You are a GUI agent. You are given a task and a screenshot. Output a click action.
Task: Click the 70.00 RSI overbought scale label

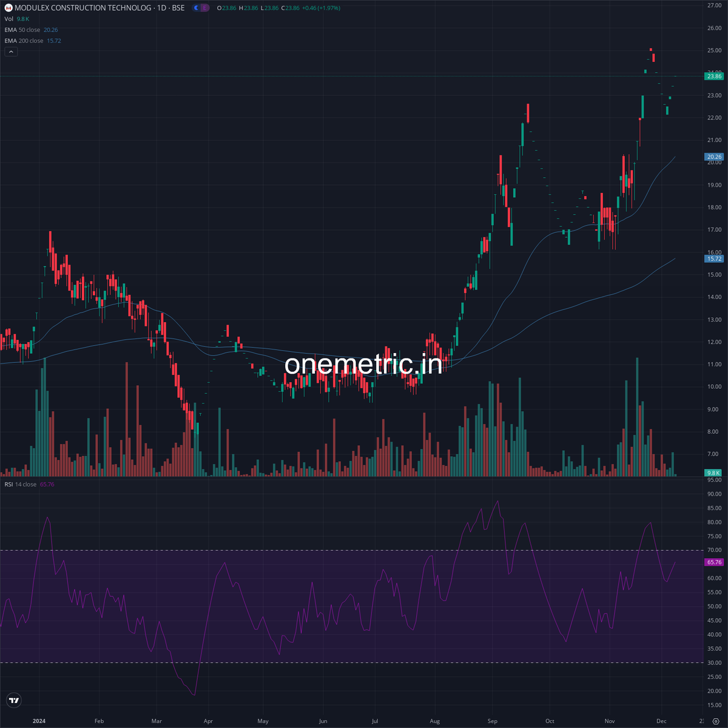coord(713,550)
